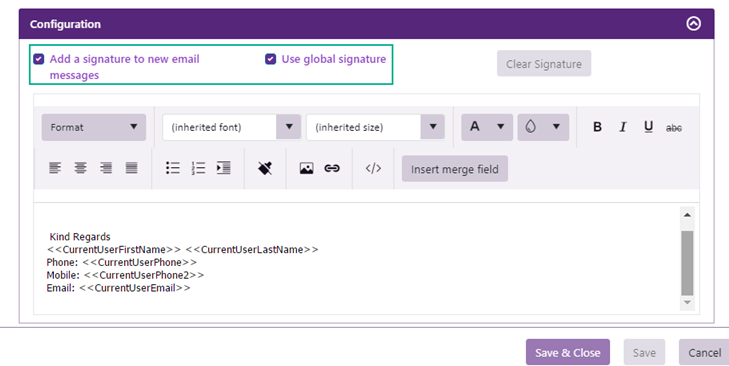729x366 pixels.
Task: Center align text
Action: pyautogui.click(x=80, y=168)
